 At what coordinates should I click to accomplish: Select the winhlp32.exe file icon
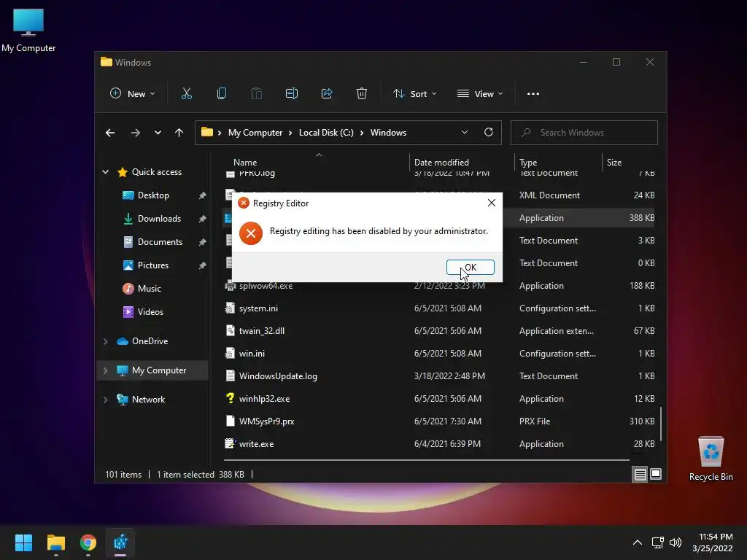coord(230,398)
